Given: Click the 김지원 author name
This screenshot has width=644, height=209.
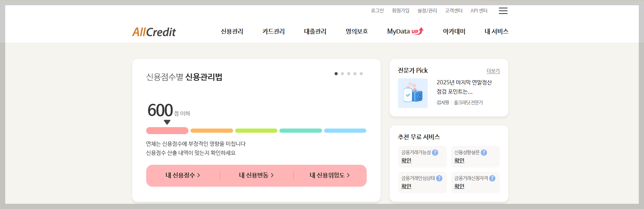Looking at the screenshot, I should pyautogui.click(x=443, y=102).
